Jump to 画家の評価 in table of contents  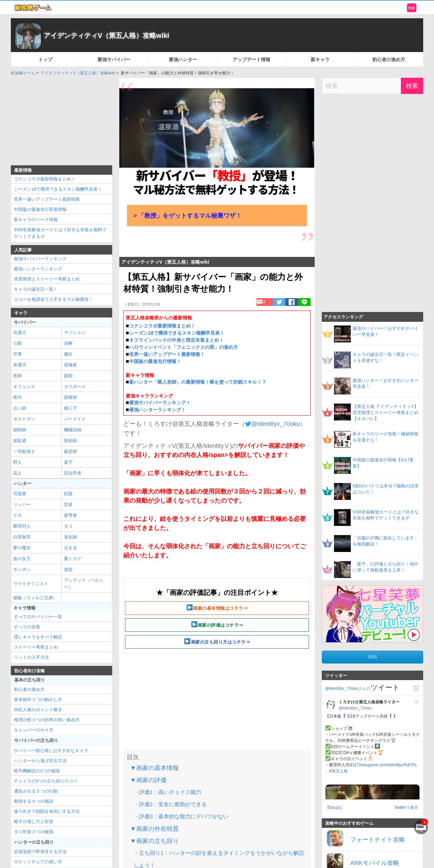pos(149,780)
